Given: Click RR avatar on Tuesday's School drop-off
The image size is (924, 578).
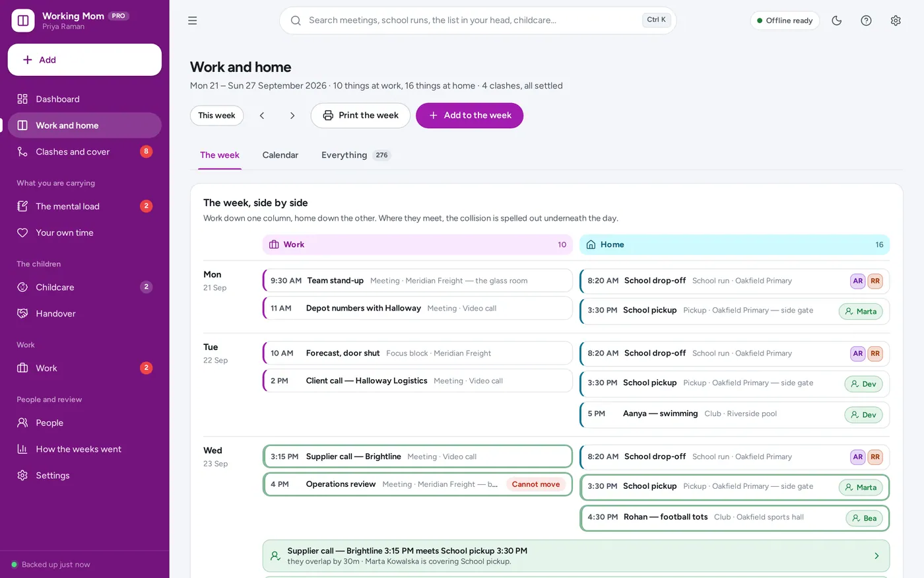Looking at the screenshot, I should 875,353.
